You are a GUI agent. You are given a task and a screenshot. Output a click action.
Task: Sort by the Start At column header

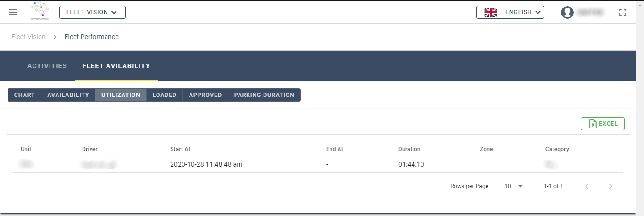(x=180, y=149)
